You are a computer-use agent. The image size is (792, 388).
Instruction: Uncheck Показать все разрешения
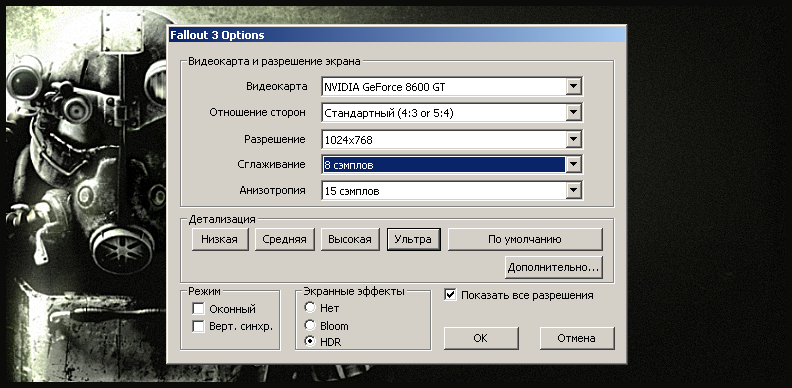point(450,295)
